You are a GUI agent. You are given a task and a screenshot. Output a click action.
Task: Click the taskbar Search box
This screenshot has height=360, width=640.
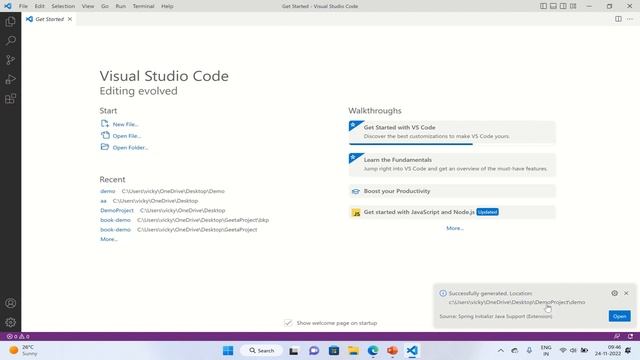pyautogui.click(x=262, y=351)
